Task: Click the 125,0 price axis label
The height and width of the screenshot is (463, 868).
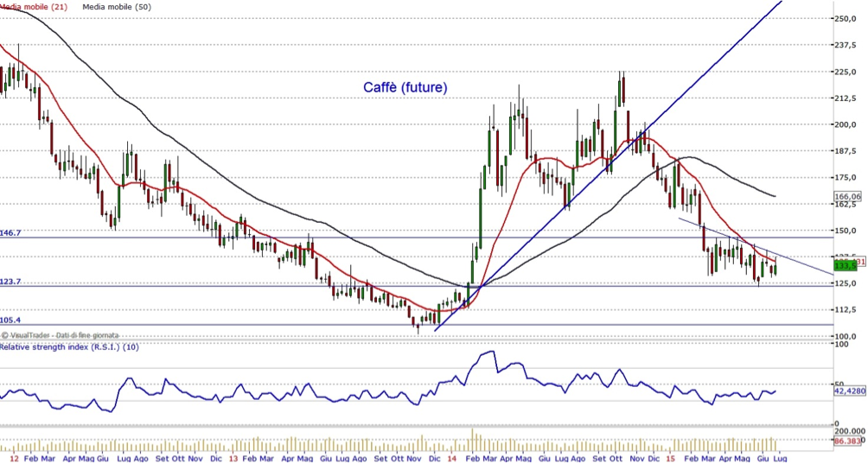Action: (845, 283)
